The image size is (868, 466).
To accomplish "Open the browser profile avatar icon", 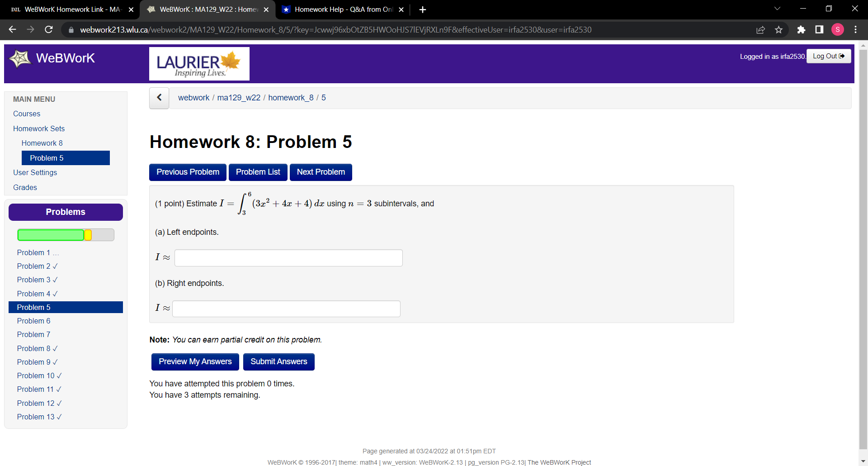I will click(837, 29).
